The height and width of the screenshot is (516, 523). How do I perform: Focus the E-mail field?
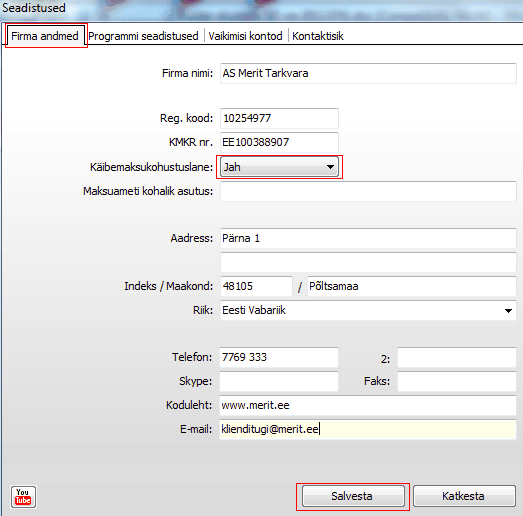(x=368, y=429)
